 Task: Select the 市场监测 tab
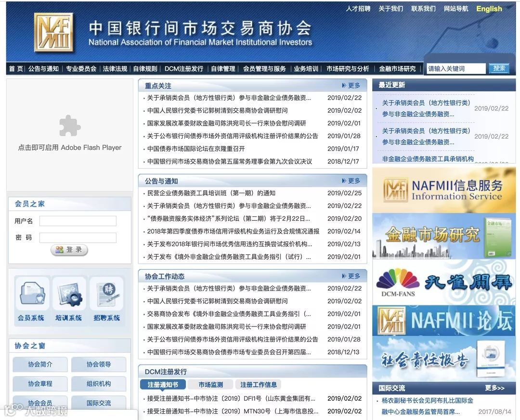point(210,384)
